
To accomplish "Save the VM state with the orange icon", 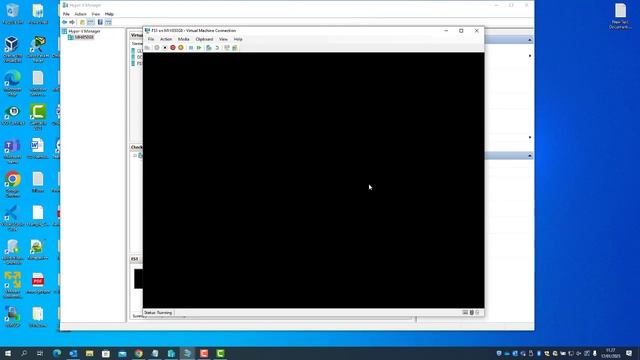I will coord(180,48).
